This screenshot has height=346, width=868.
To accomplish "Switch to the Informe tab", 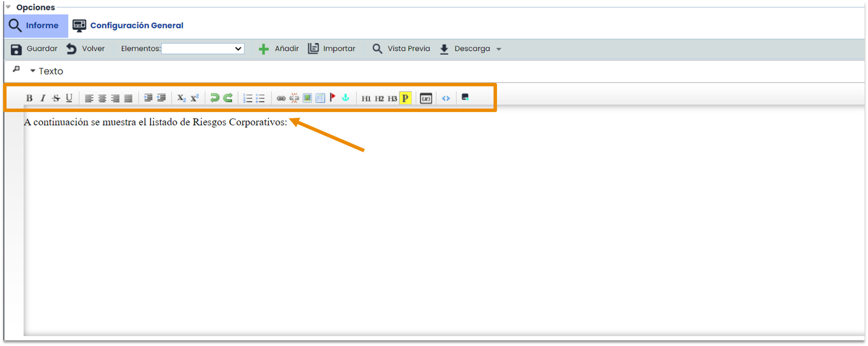I will [36, 26].
